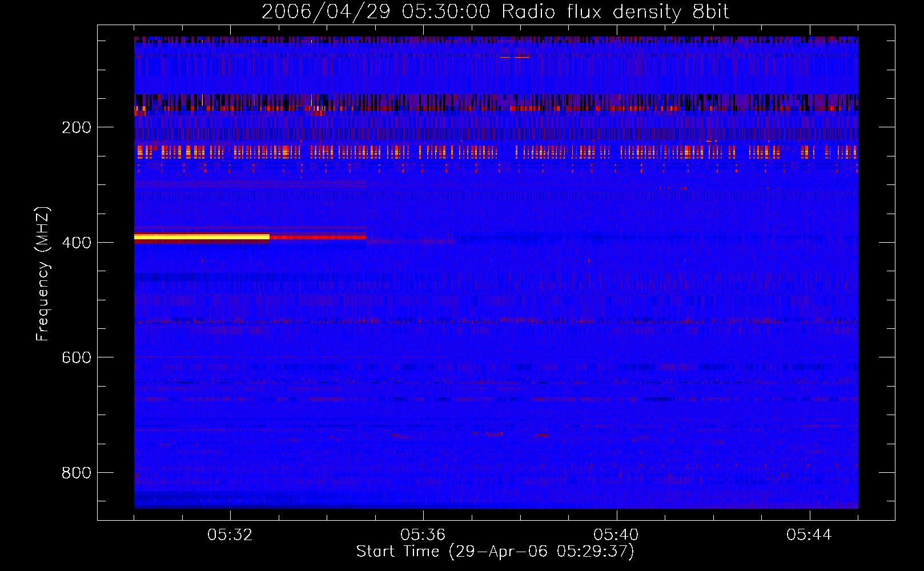
Task: Click the yellow-orange striped interference band near 250 MHz
Action: click(x=496, y=152)
